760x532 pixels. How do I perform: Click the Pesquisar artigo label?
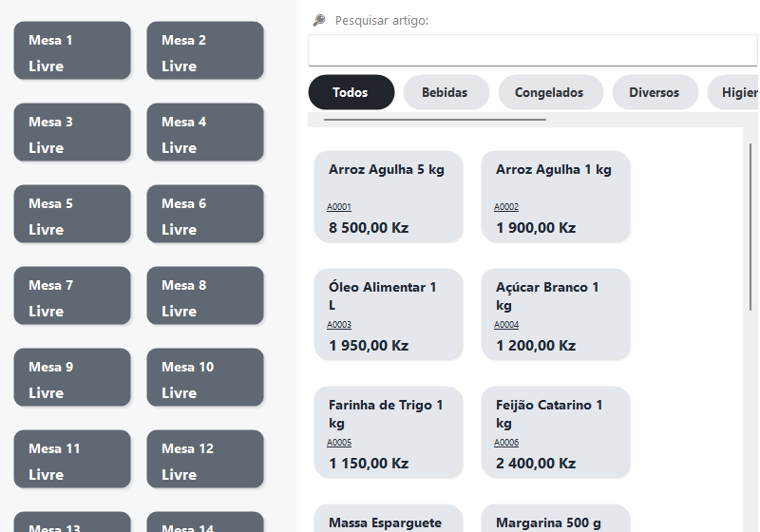point(382,21)
